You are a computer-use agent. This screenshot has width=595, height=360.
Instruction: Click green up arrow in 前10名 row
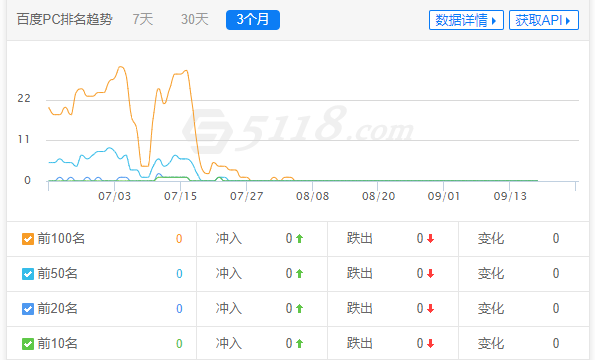point(299,343)
